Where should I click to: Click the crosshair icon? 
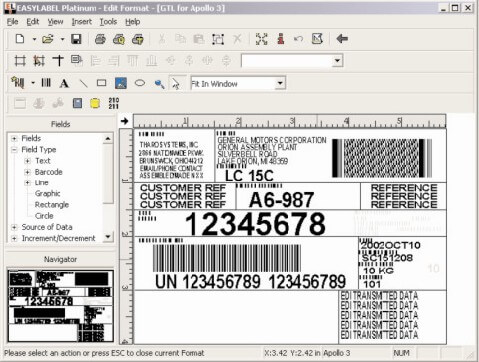(x=58, y=60)
